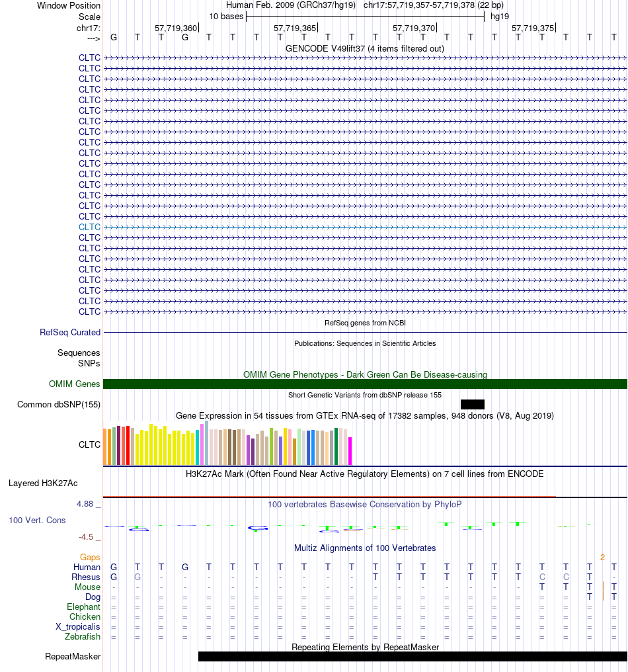Open 'Repeating Elements by RepeatMasker' title

point(365,647)
